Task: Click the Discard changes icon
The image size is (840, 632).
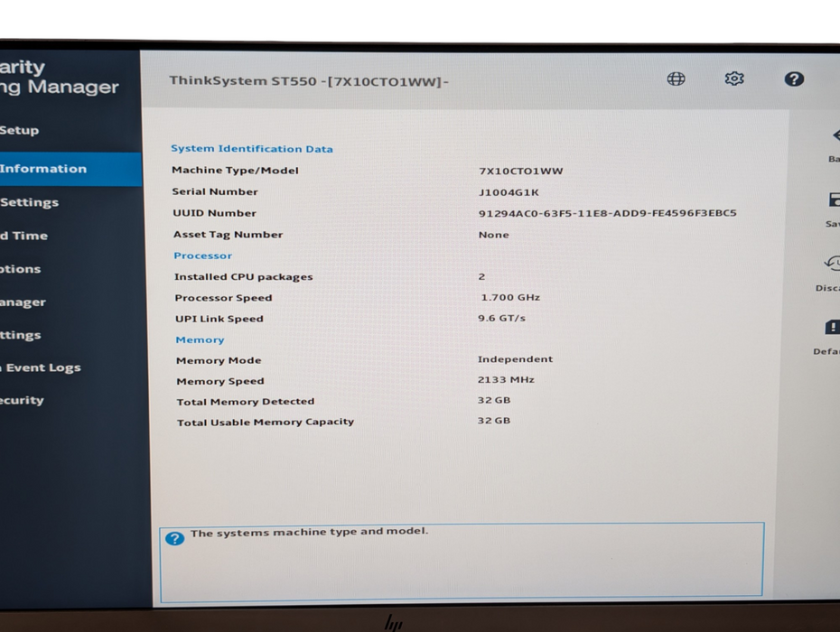Action: [832, 264]
